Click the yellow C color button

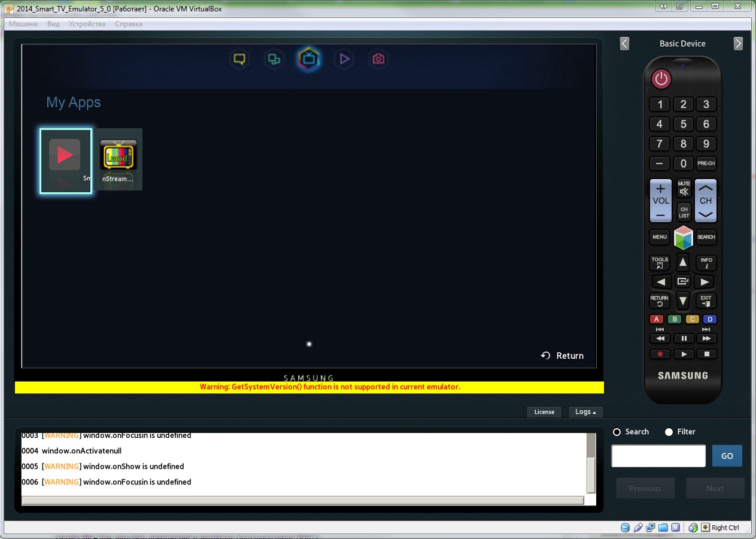pos(692,319)
